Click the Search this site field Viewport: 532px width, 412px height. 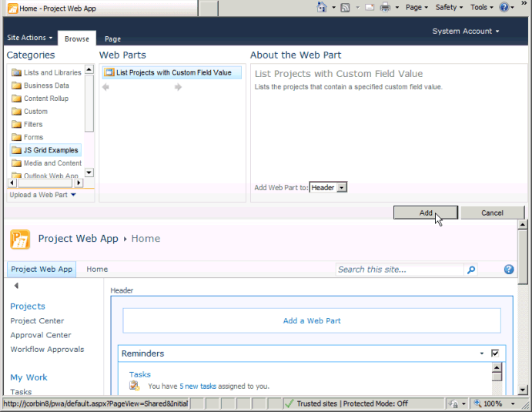coord(400,270)
